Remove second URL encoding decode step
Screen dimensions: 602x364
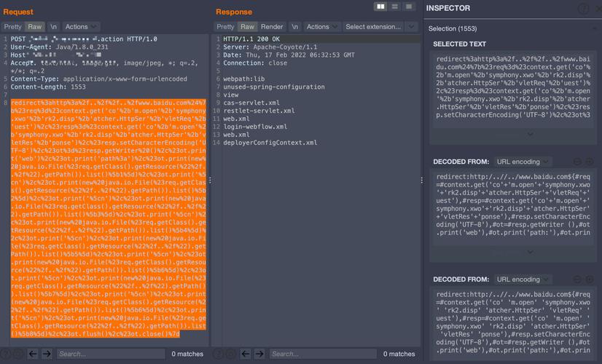coord(577,280)
